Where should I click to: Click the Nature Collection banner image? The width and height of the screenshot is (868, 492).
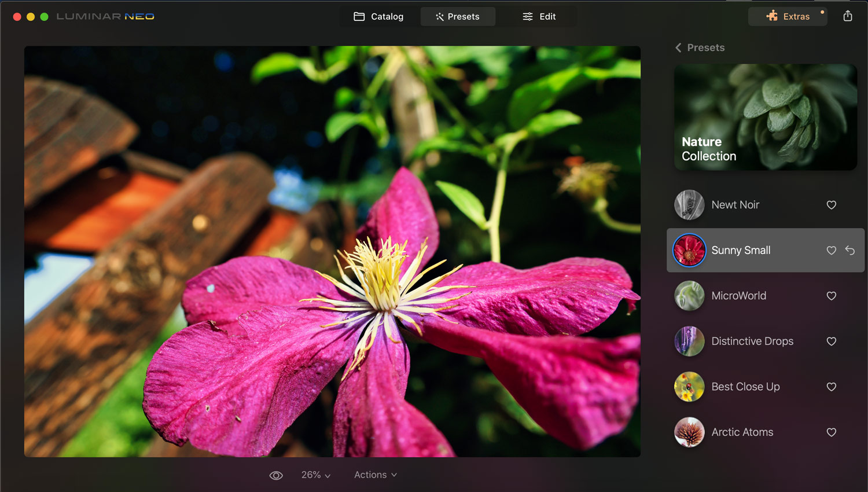pyautogui.click(x=765, y=117)
